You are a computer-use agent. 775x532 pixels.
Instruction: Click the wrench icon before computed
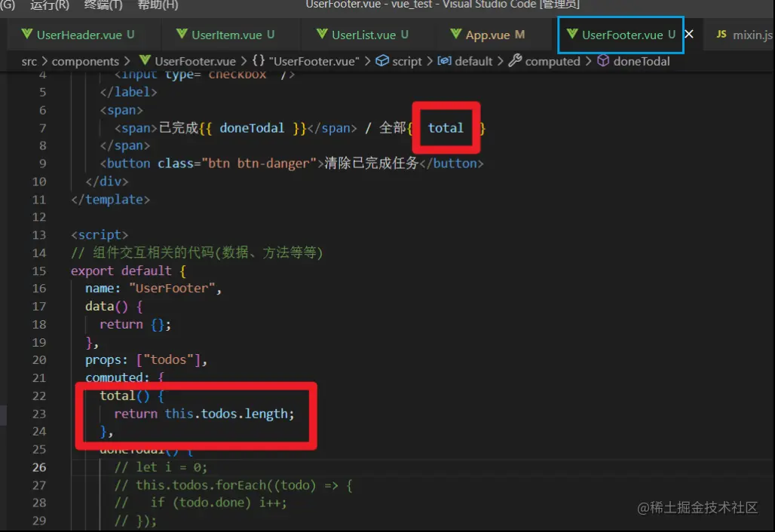[x=515, y=61]
